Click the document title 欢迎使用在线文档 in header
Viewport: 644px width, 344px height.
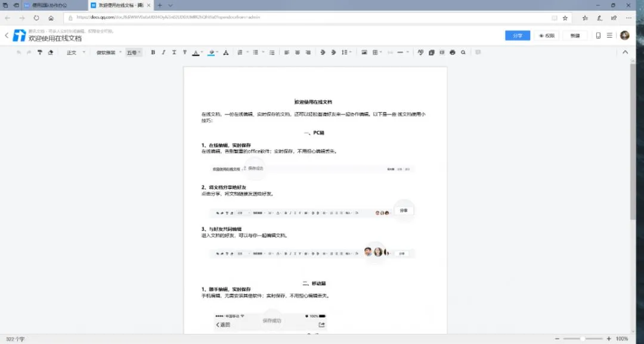tap(55, 39)
